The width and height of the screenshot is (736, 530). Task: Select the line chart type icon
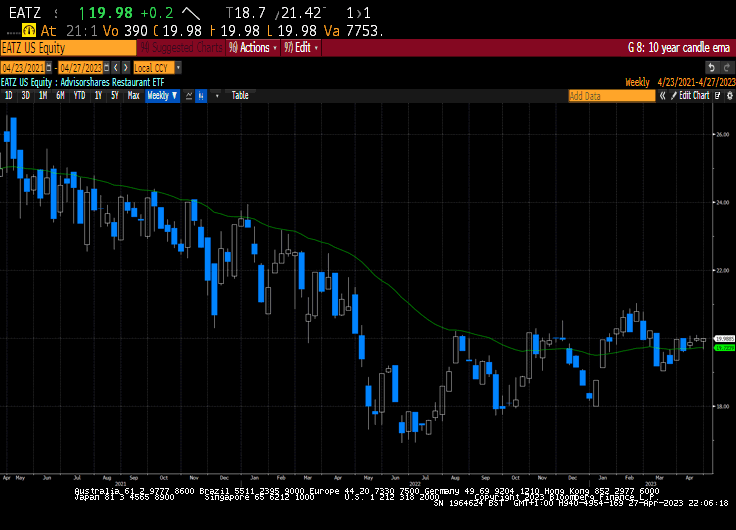pos(186,96)
